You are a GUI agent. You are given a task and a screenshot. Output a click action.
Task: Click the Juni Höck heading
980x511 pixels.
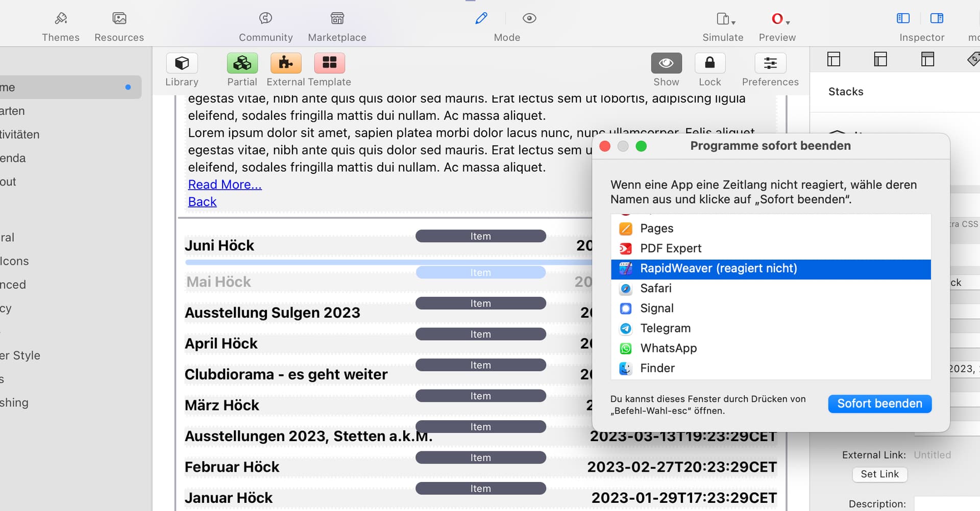click(x=219, y=245)
